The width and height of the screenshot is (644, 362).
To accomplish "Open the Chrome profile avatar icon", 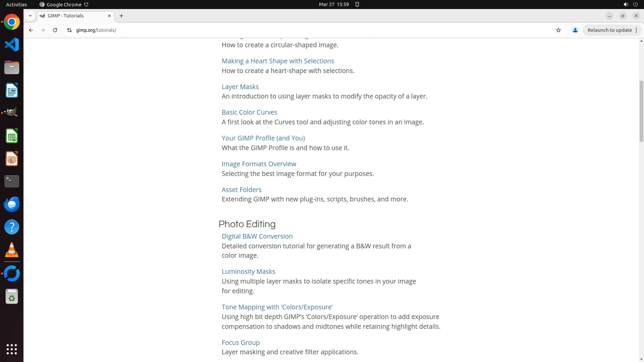I will [x=575, y=30].
